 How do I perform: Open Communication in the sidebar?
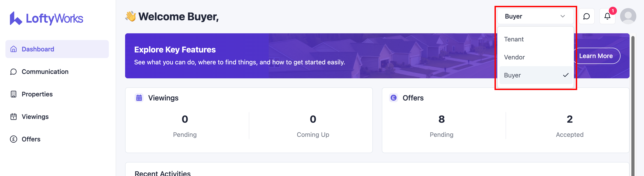45,72
